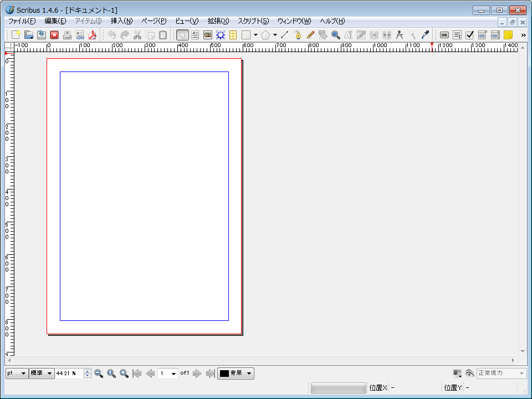Open the 標準 image quality dropdown
The width and height of the screenshot is (532, 399).
42,373
